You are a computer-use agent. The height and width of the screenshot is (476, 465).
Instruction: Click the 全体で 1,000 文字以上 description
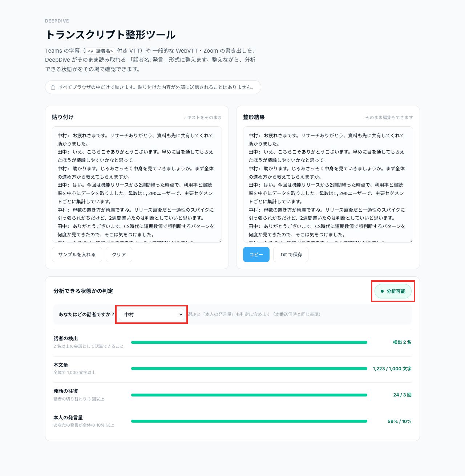pyautogui.click(x=74, y=373)
